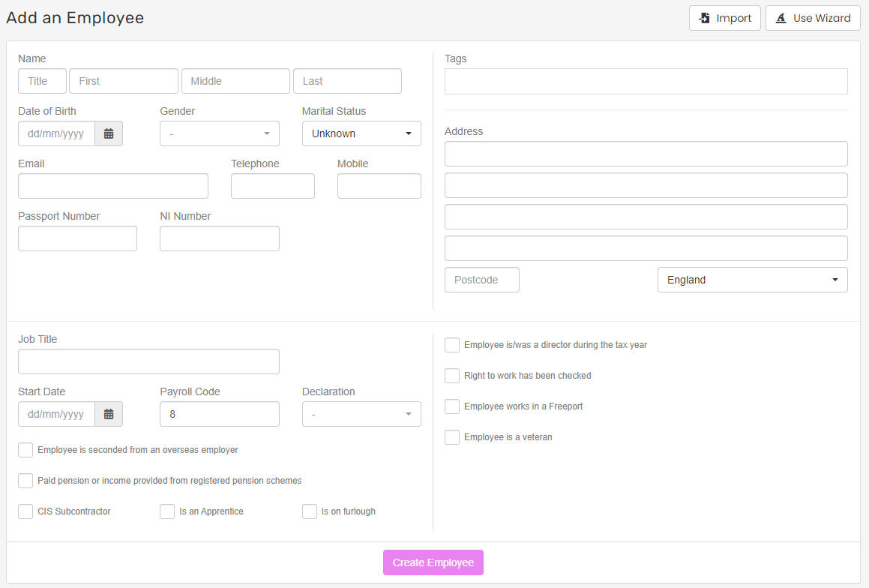Click the Start Date text box
This screenshot has height=588, width=869.
tap(56, 414)
